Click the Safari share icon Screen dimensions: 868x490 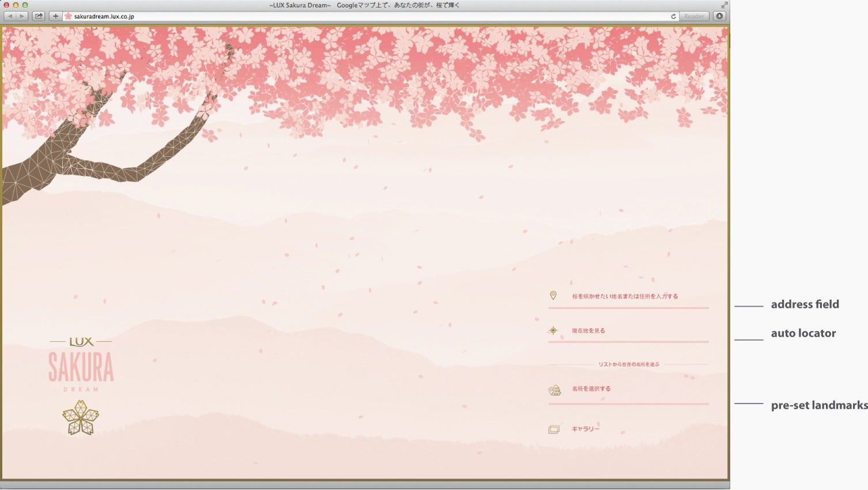click(39, 16)
